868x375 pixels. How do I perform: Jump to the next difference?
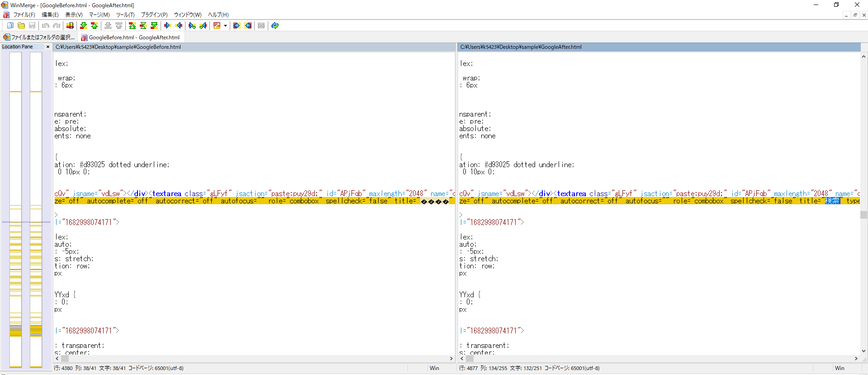coord(84,26)
